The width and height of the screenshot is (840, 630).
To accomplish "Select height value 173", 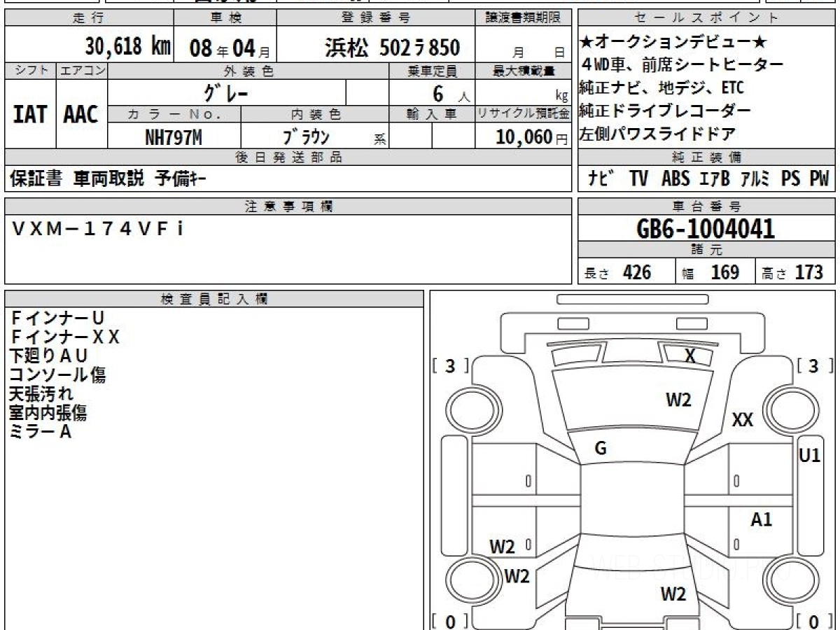I will pos(809,272).
